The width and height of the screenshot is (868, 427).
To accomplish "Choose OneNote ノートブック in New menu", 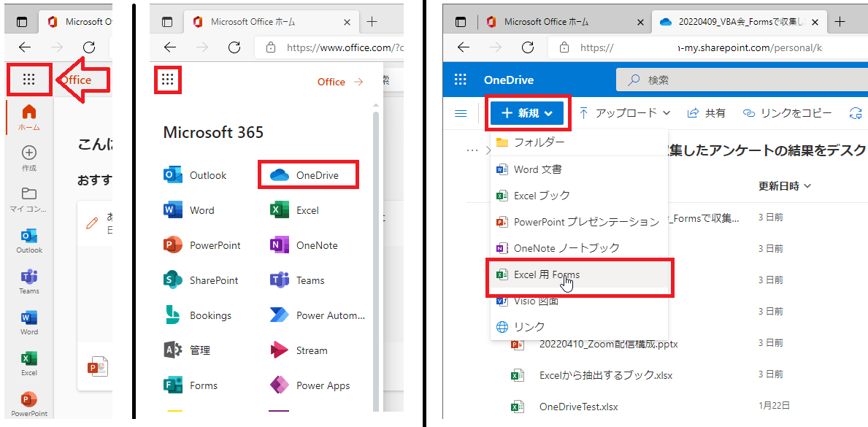I will click(579, 248).
